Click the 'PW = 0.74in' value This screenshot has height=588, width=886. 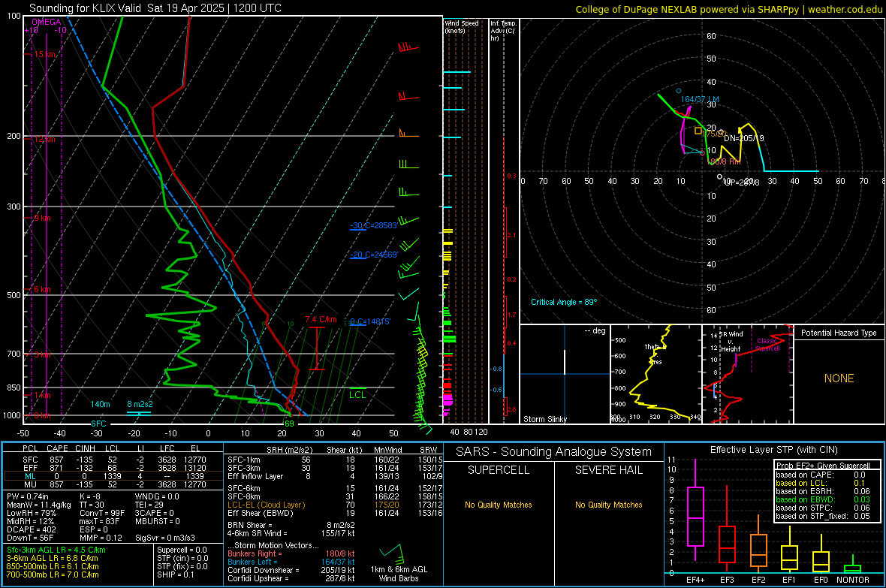pos(28,496)
